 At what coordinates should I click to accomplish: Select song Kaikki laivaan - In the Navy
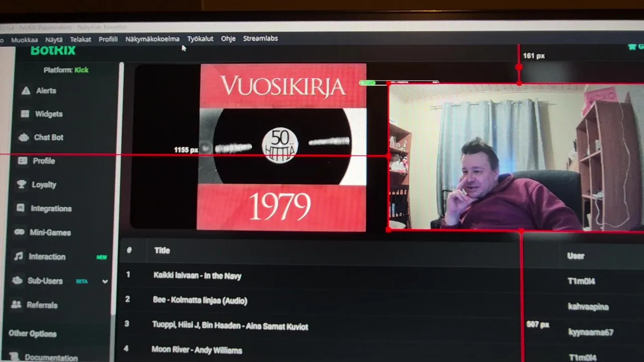coord(197,276)
